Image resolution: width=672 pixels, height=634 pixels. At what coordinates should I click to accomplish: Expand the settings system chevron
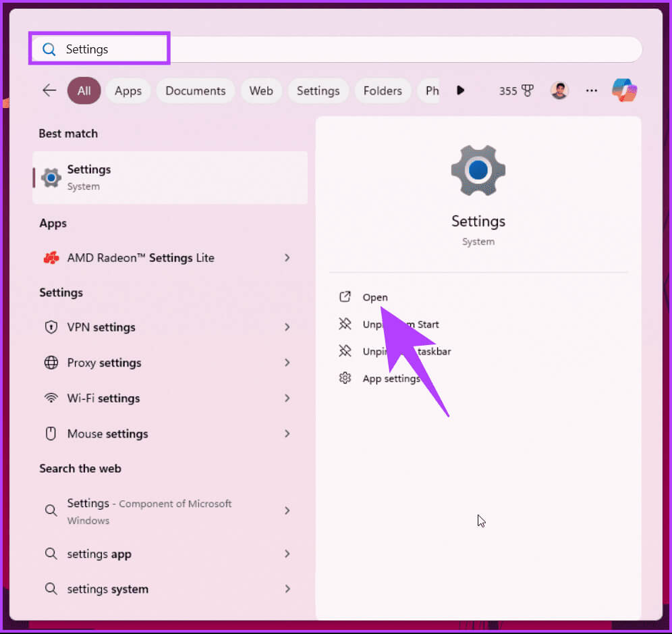pyautogui.click(x=287, y=589)
